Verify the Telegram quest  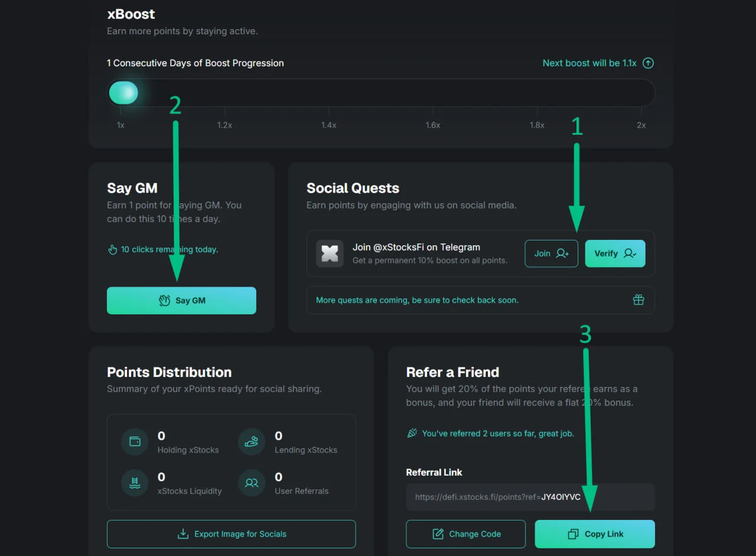click(x=615, y=253)
